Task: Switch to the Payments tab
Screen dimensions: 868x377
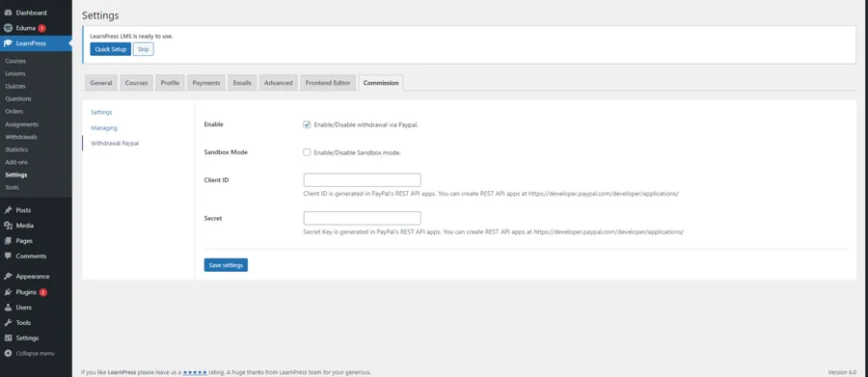Action: 206,83
